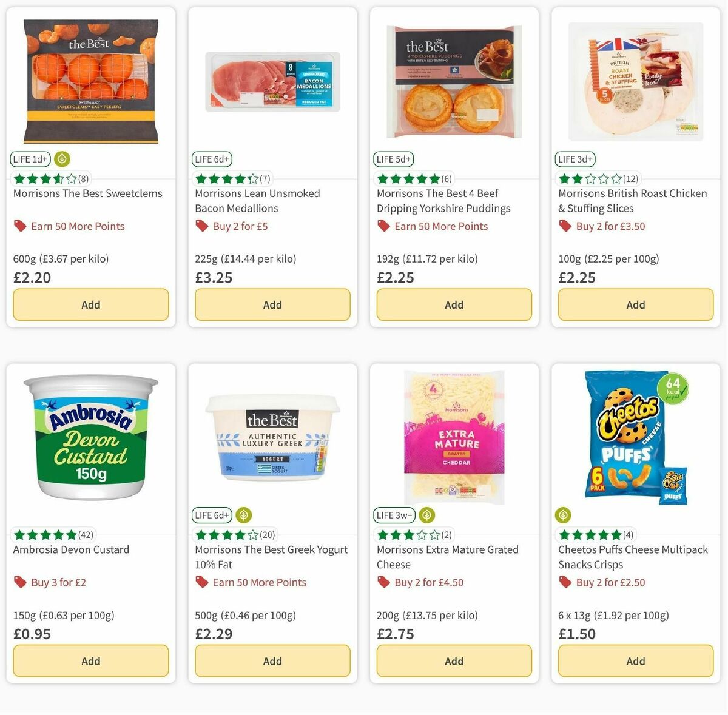Screen dimensions: 728x715
Task: Click the LIFE 6d+ badge on Bacon Medallions
Action: click(x=212, y=159)
